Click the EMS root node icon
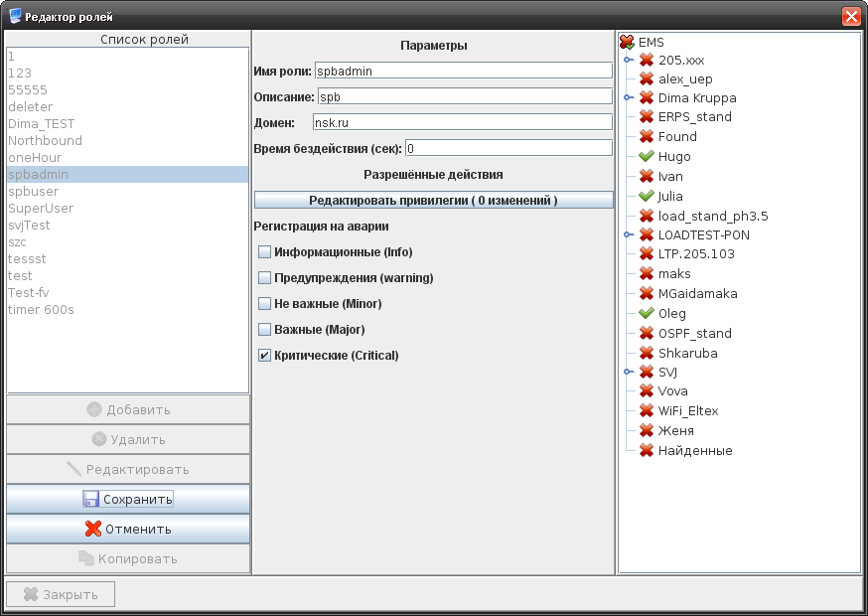 [x=627, y=43]
